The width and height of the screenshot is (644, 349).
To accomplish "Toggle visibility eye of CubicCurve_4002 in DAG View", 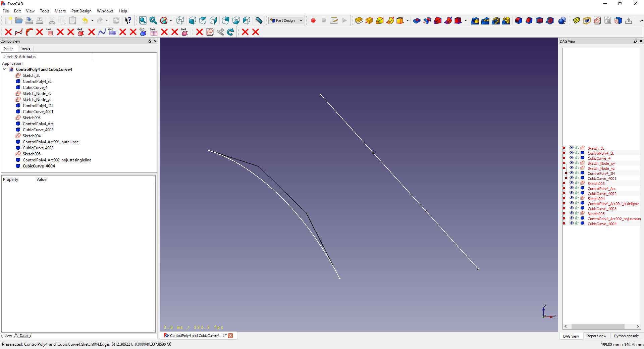I will (572, 193).
